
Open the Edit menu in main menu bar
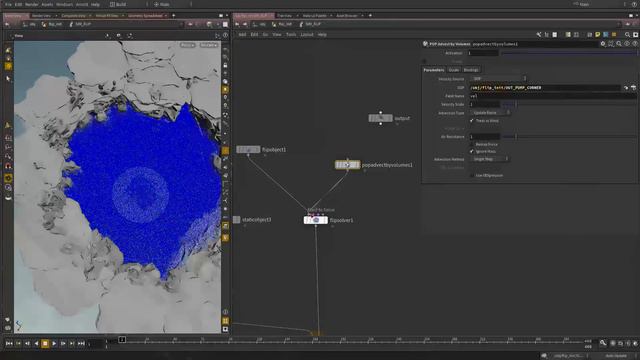click(18, 4)
